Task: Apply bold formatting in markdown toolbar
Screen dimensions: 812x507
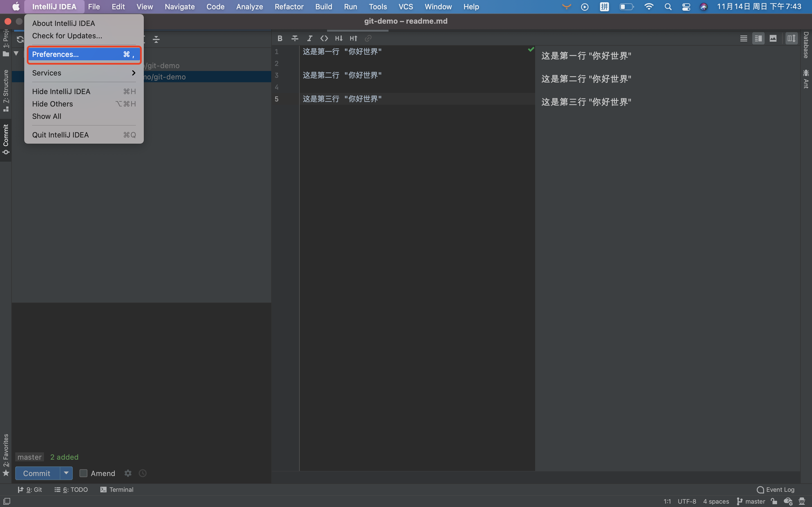Action: point(280,39)
